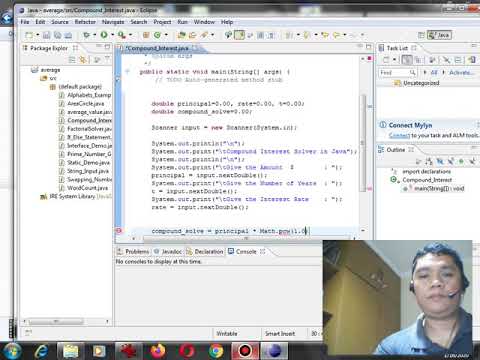Toggle Hide Local Types in Outline
480x360 pixels.
472,162
